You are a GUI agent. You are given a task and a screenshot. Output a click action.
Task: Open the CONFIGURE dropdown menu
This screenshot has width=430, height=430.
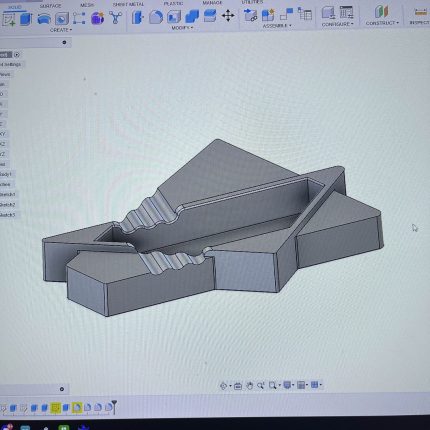point(337,24)
